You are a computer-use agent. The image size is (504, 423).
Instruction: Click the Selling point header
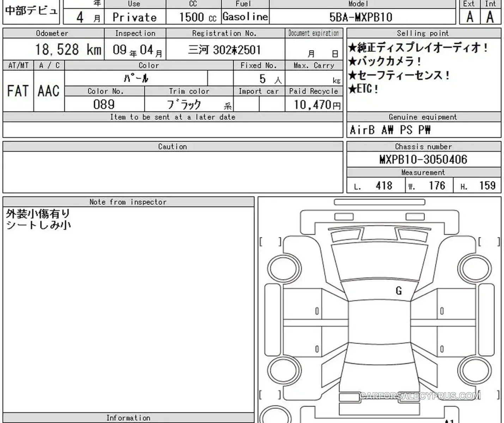point(424,33)
